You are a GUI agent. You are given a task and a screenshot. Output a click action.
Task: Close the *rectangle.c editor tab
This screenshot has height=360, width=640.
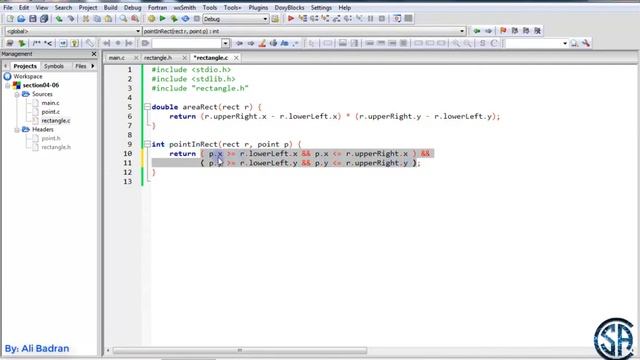236,58
